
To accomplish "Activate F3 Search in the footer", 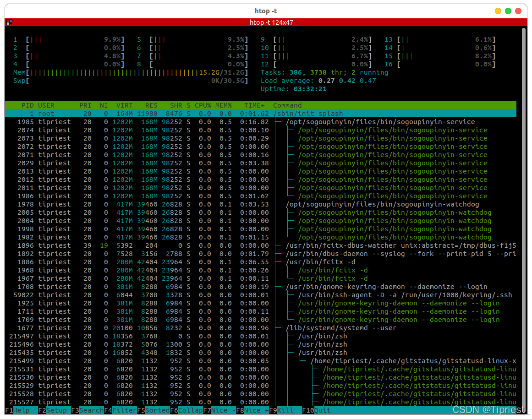I will (x=87, y=410).
